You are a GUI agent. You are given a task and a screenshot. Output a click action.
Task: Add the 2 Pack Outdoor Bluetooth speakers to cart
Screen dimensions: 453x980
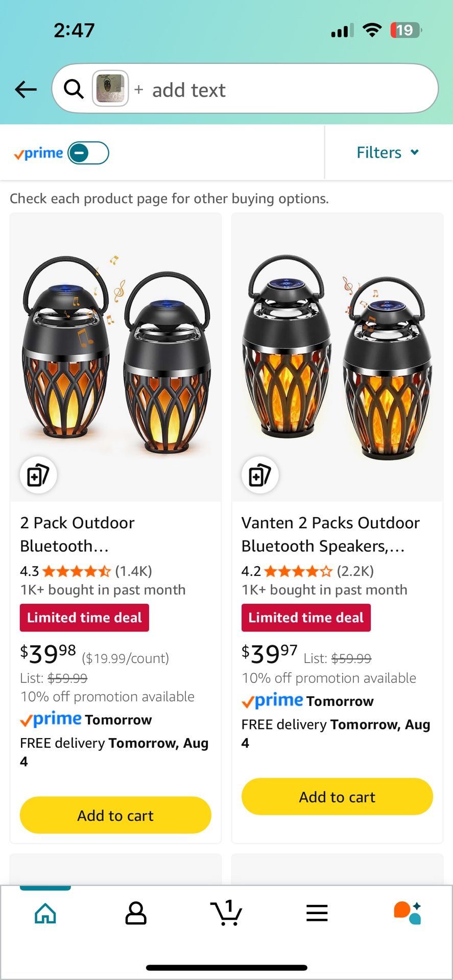(x=115, y=815)
